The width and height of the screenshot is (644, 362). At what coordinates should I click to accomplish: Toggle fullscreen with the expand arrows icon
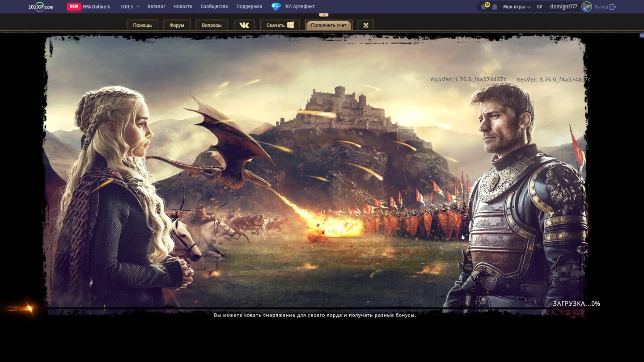pyautogui.click(x=365, y=25)
